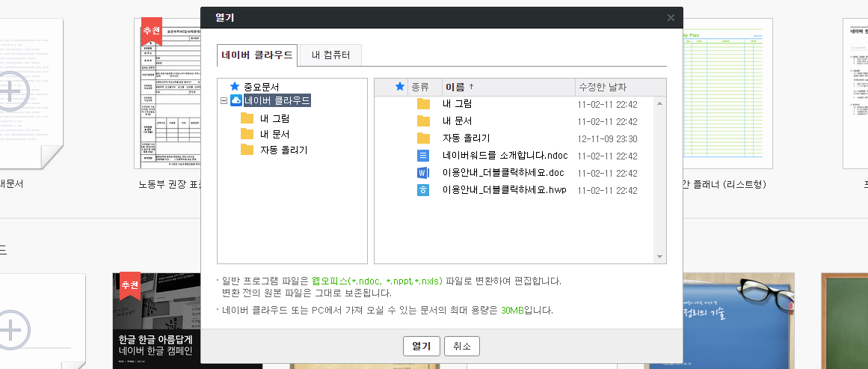Switch to the 네이버 클라우드 tab
The image size is (868, 369).
click(257, 55)
